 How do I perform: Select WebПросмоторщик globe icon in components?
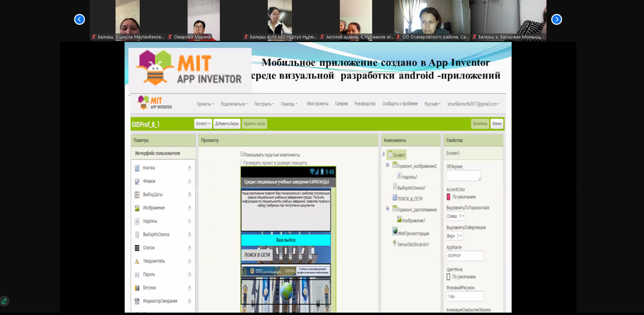395,231
